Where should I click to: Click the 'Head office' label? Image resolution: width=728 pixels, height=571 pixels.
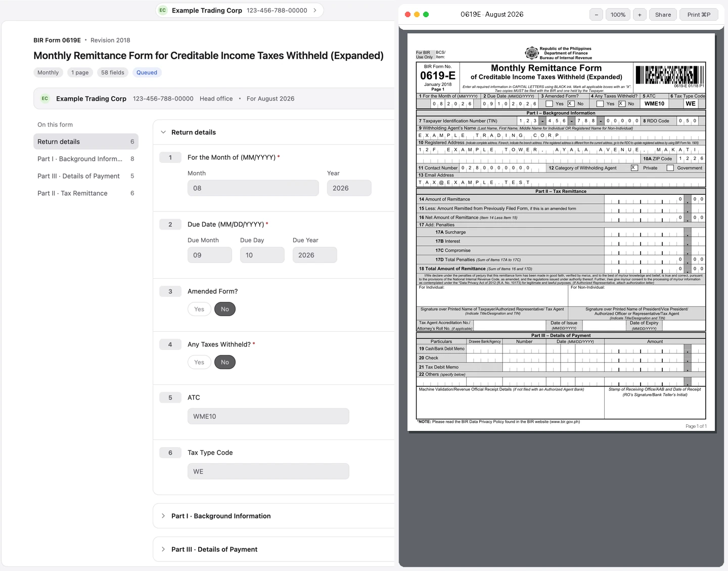click(216, 99)
